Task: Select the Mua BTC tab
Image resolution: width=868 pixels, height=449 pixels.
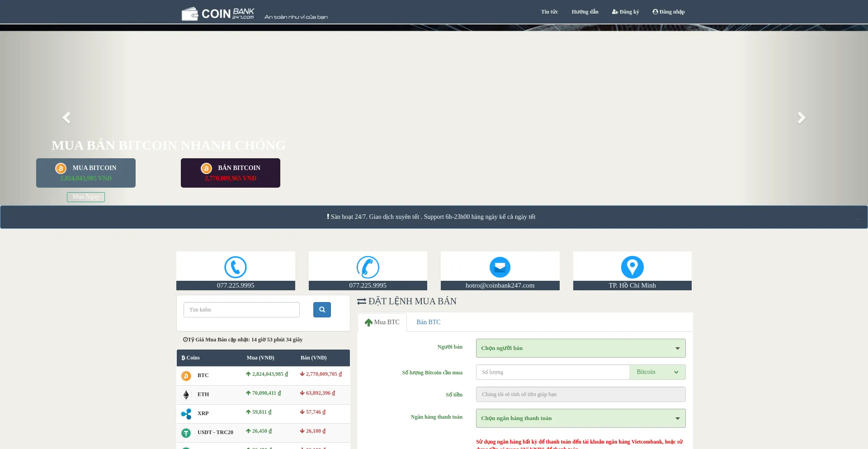Action: pos(382,322)
